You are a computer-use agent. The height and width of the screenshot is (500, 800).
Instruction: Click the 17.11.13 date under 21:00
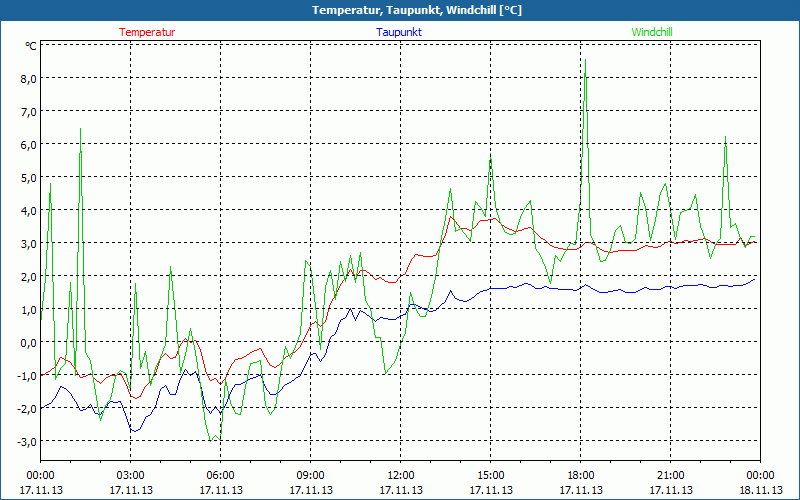(670, 490)
